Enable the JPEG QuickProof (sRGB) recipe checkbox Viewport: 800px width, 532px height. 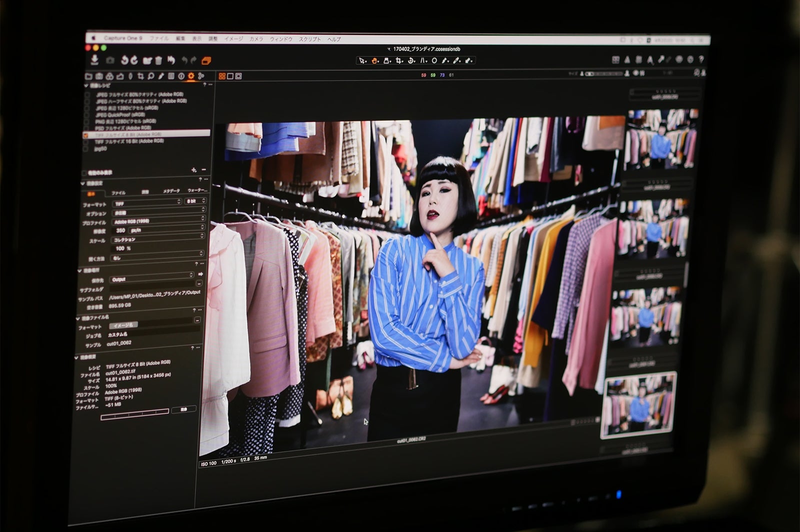[x=87, y=114]
